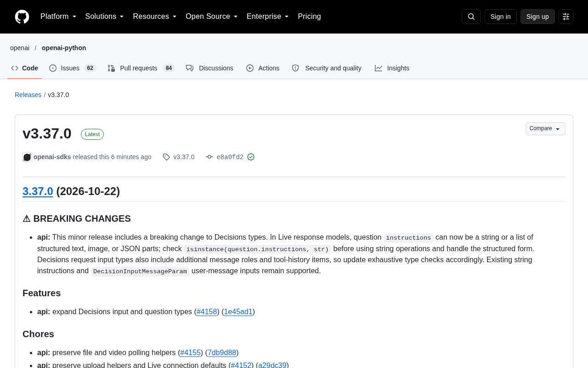588x368 pixels.
Task: Open pull request #4155
Action: point(190,353)
